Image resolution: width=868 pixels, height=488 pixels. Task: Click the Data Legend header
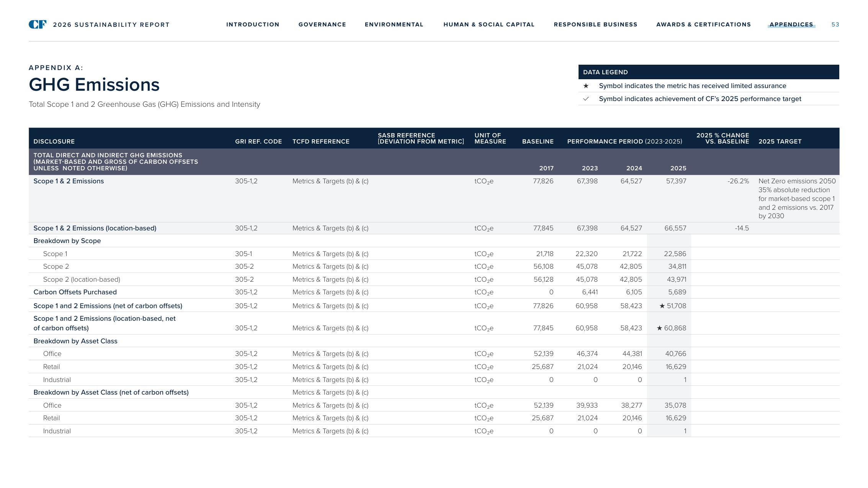coord(709,72)
